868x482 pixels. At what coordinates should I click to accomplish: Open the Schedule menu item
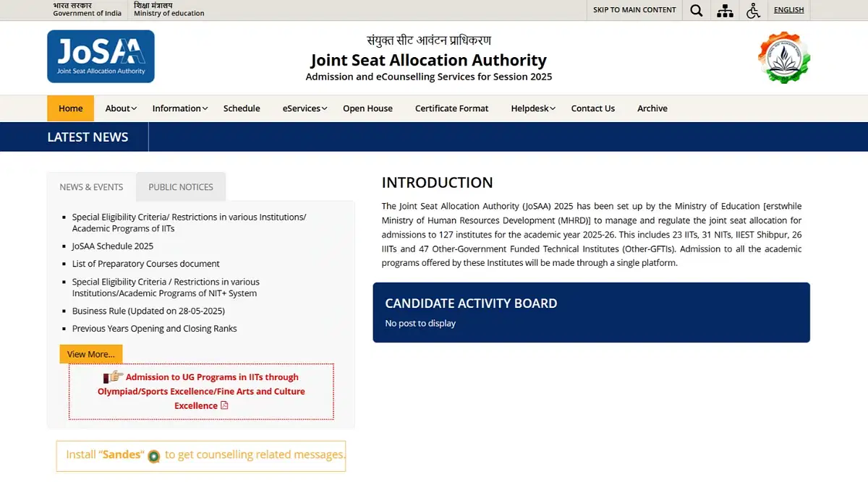point(242,108)
